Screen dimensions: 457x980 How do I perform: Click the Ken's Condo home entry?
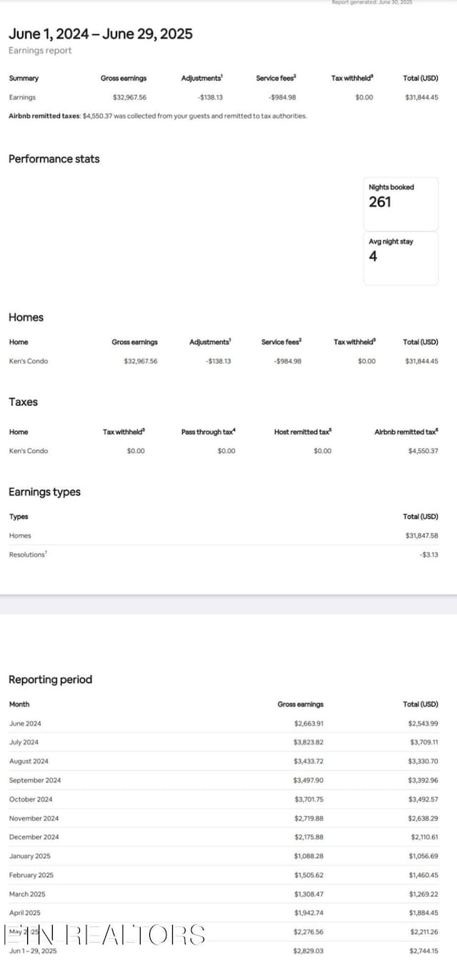point(29,361)
